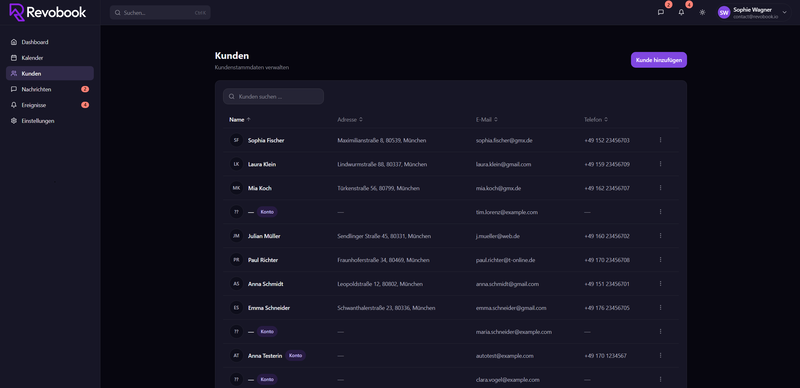Click email laura.klein@gmail.com
Viewport: 800px width, 388px height.
(x=504, y=164)
